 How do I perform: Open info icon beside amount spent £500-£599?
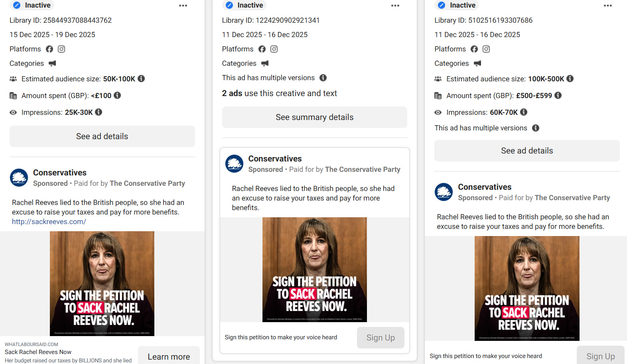point(558,95)
